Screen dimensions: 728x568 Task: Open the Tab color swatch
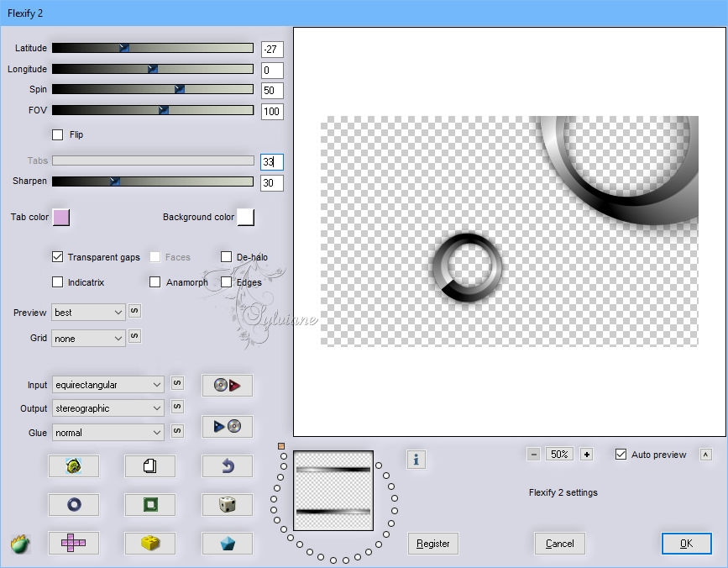coord(61,217)
